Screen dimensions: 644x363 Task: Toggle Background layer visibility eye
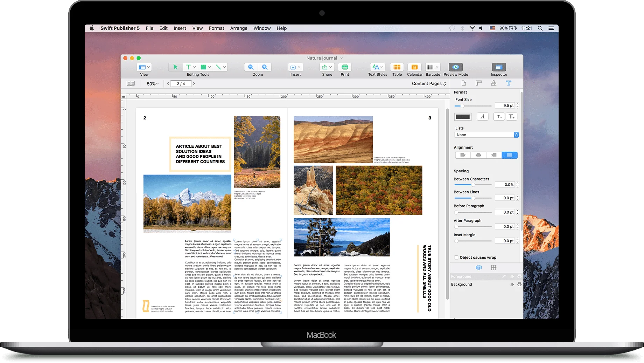[x=512, y=285]
